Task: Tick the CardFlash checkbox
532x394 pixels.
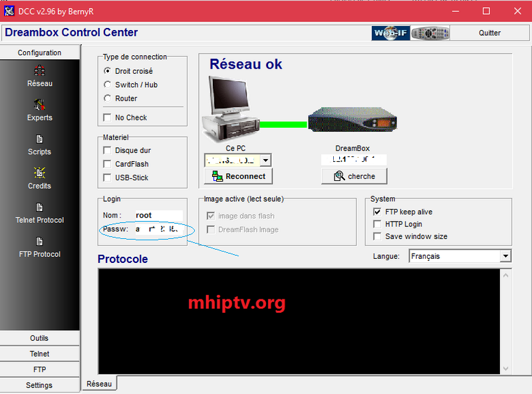Action: pos(107,164)
